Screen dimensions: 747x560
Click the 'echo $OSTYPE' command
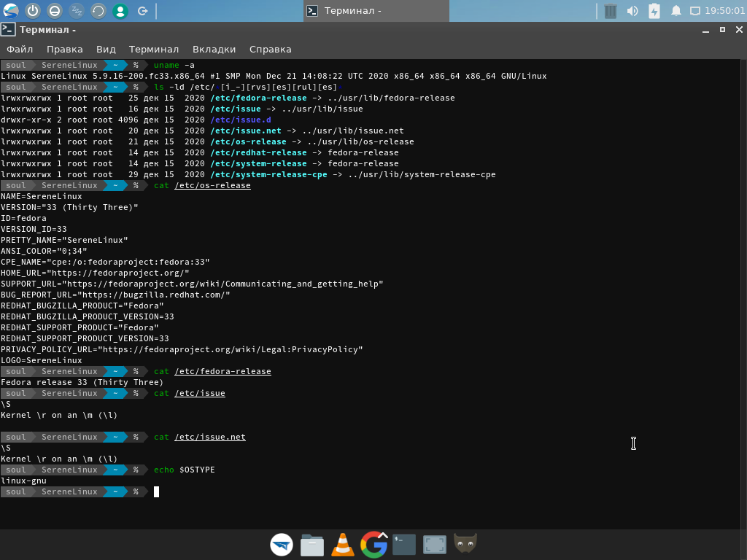pyautogui.click(x=185, y=470)
